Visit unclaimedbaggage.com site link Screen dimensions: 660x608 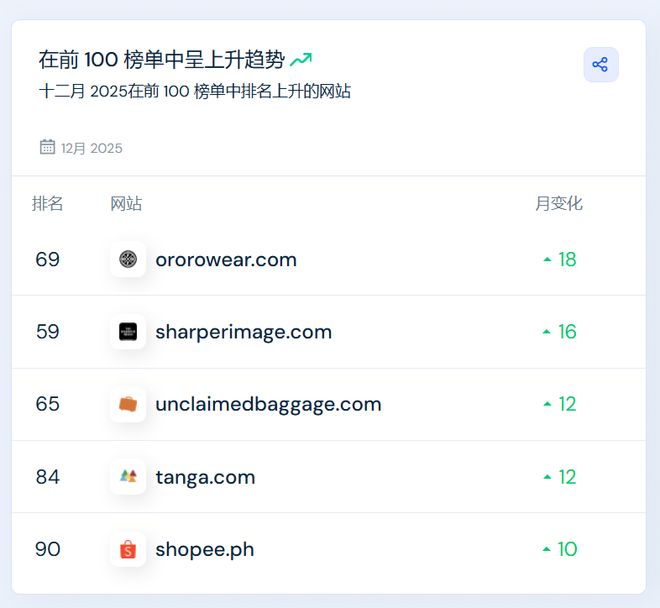[269, 405]
